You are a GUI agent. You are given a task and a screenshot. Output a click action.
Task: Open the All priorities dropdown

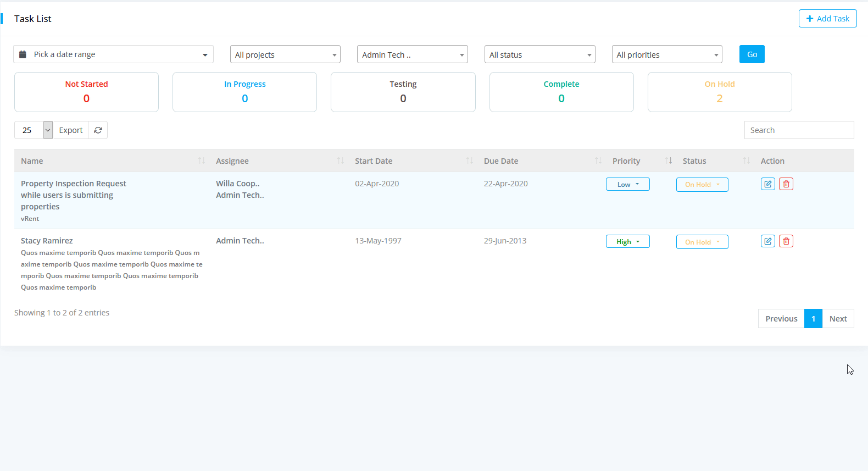pos(666,54)
